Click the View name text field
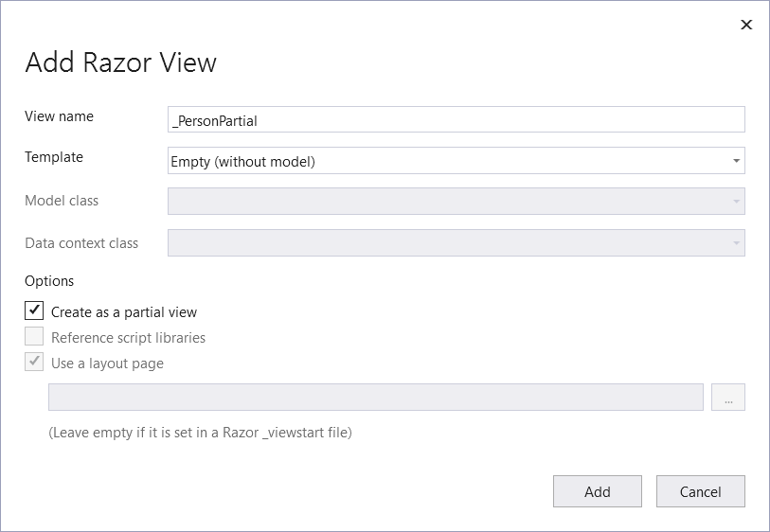Viewport: 770px width, 532px height. click(456, 119)
